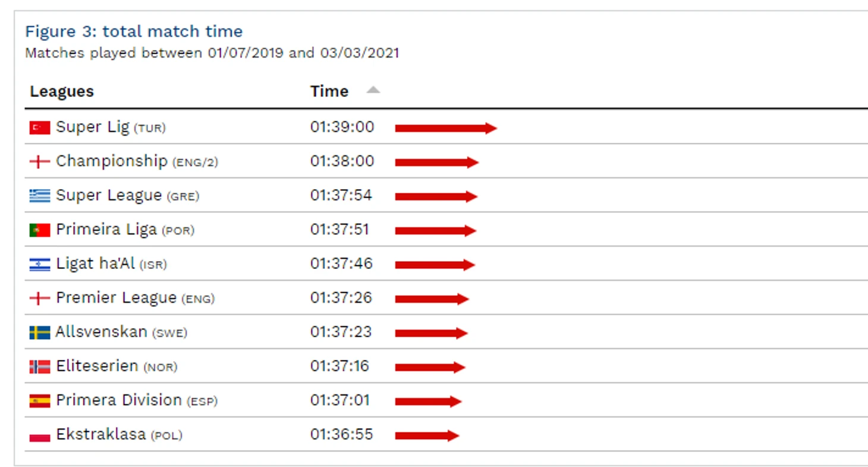Toggle sort arrow next to Time

point(373,90)
